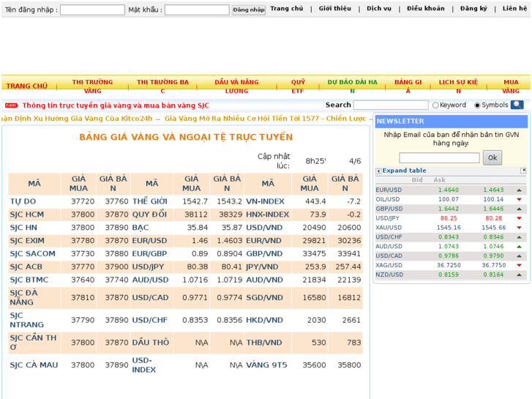The image size is (532, 399).
Task: Open the Trang chủ top link
Action: 287,9
